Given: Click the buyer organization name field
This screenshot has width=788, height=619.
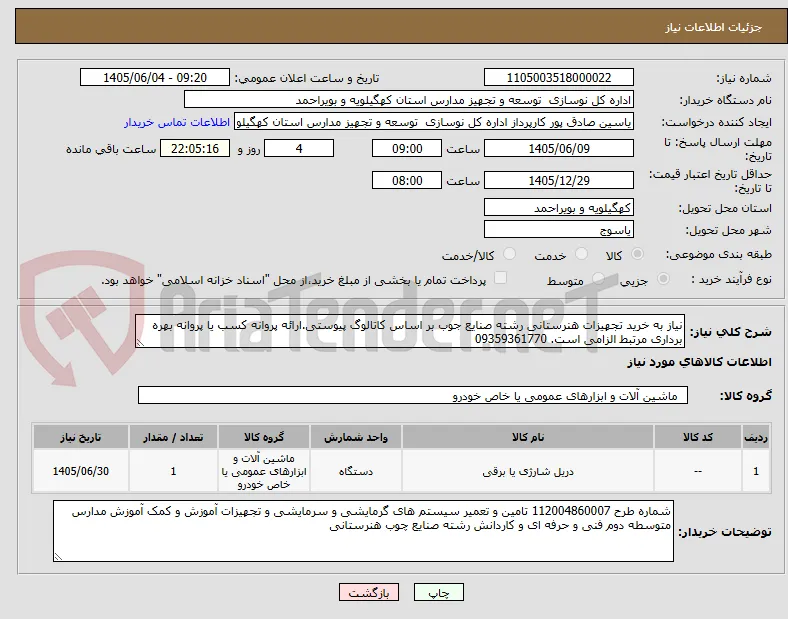Looking at the screenshot, I should pos(409,99).
